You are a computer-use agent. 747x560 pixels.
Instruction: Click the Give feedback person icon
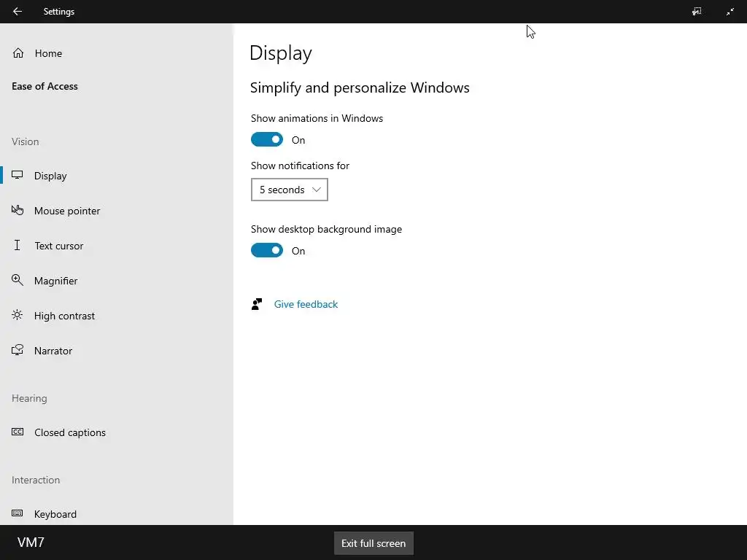257,305
